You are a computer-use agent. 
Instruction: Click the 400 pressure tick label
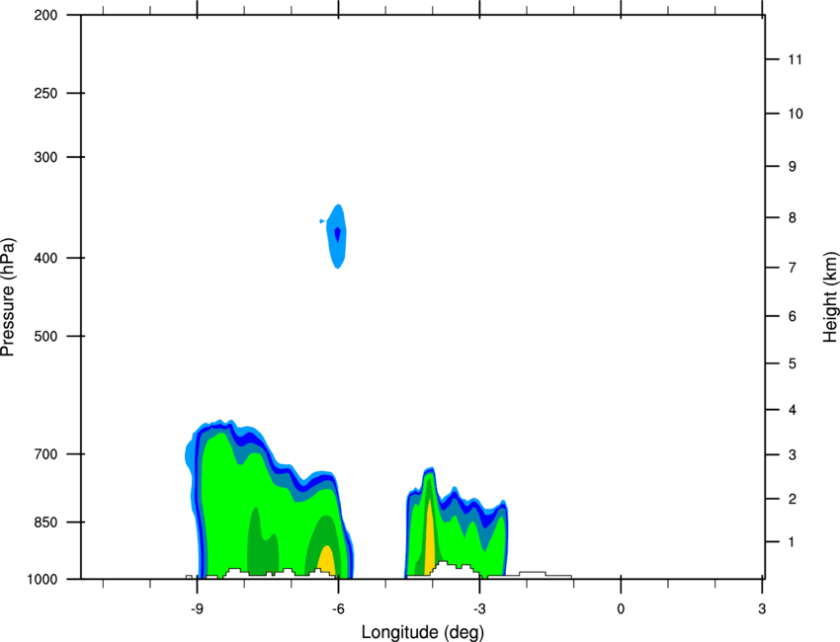[45, 258]
